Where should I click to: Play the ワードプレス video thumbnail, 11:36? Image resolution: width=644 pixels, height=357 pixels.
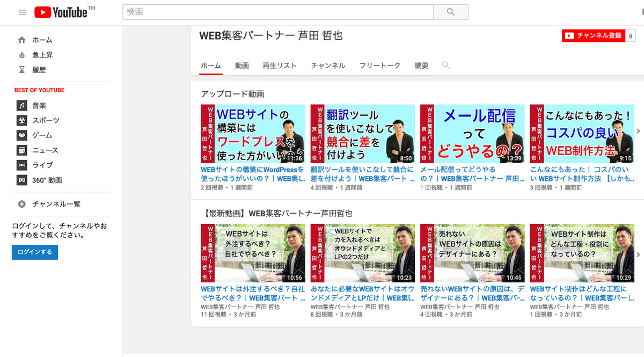pyautogui.click(x=253, y=134)
